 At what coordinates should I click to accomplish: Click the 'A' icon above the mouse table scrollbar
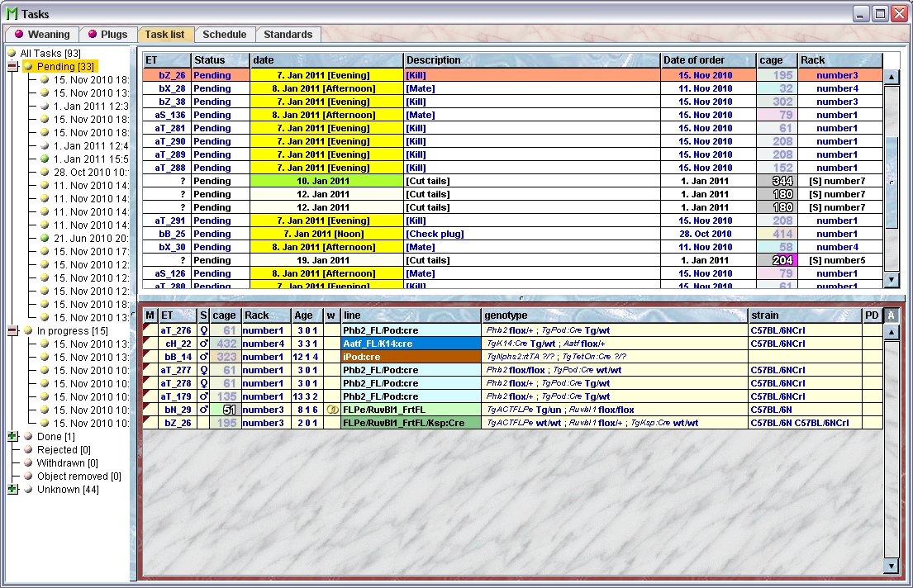(891, 315)
